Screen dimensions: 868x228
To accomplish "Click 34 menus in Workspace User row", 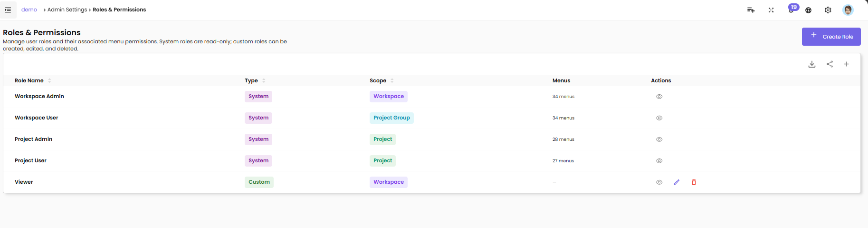I will click(563, 118).
